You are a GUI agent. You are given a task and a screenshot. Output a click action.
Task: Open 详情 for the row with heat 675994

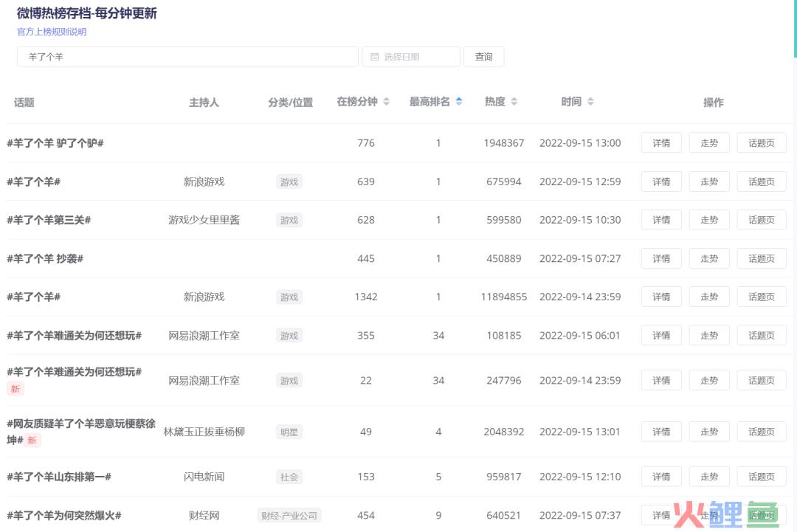(661, 182)
